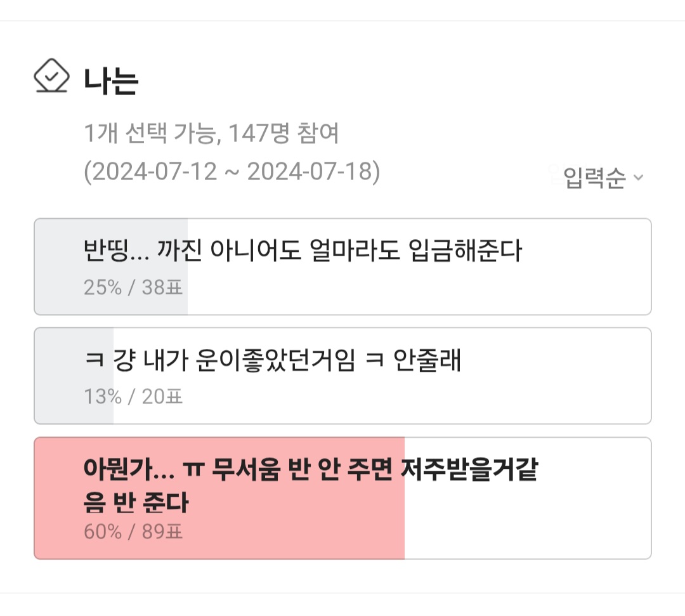
Task: Click the 60% / 89표 vote count
Action: (133, 532)
